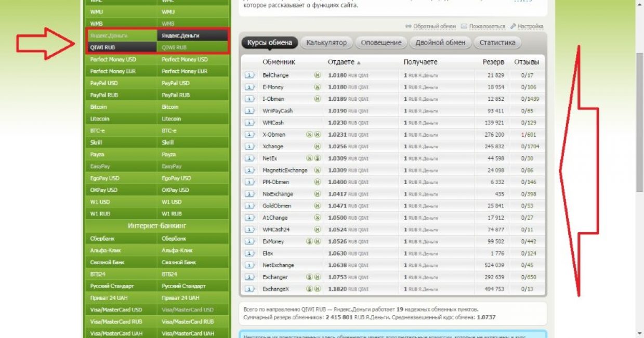Click the M badge icon beside BelChange
The image size is (644, 338).
[x=317, y=75]
